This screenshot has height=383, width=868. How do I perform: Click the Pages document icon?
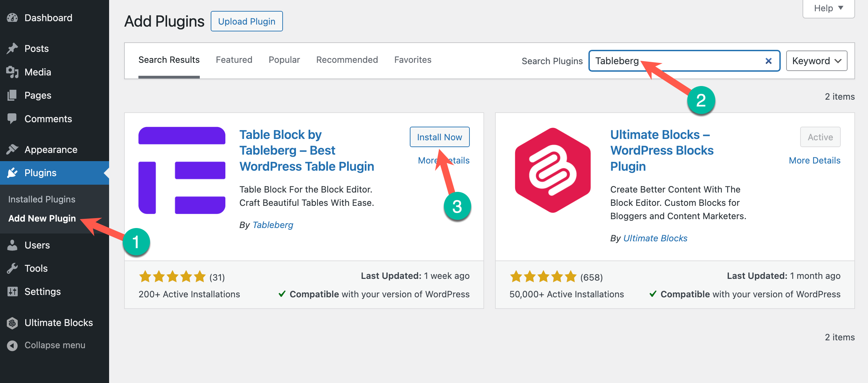coord(12,95)
